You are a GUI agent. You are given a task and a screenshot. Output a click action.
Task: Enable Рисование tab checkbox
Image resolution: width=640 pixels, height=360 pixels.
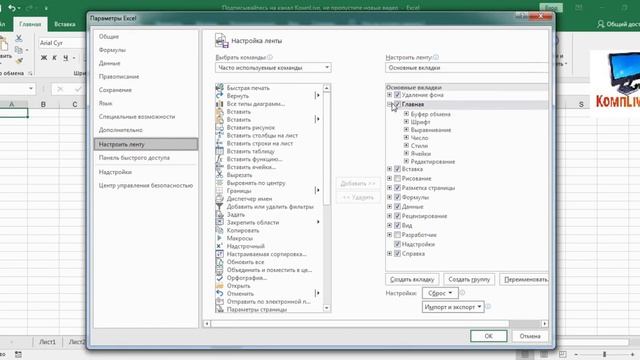click(x=397, y=178)
